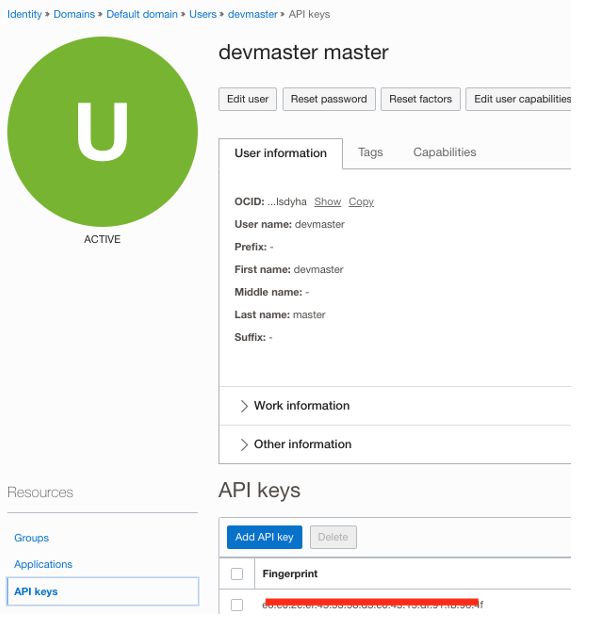
Task: Tick the redacted fingerprint row checkbox
Action: 237,605
